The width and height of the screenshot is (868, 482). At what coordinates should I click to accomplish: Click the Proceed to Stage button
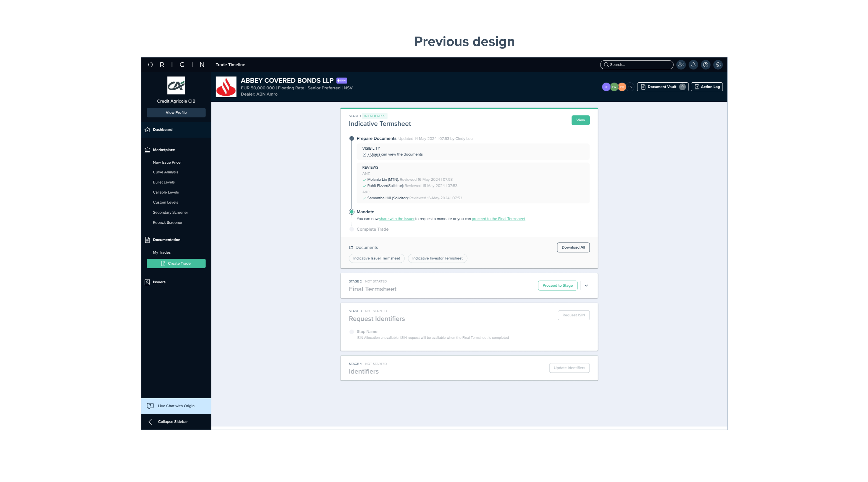(x=557, y=286)
